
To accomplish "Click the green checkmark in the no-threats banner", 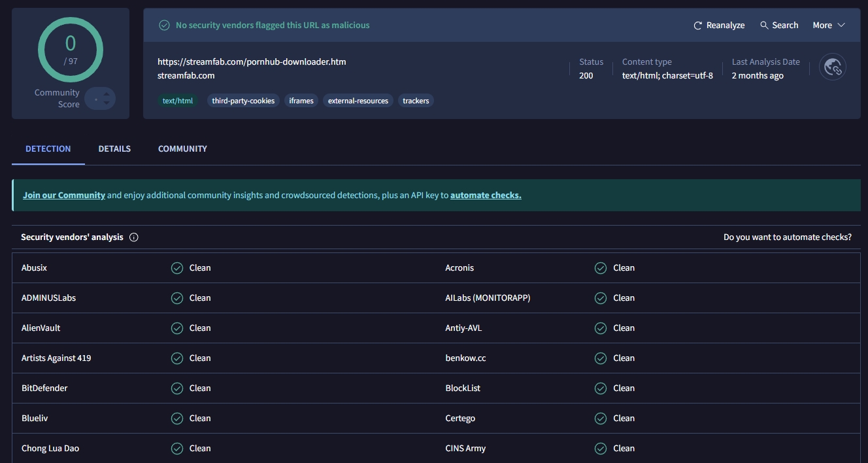I will pyautogui.click(x=165, y=26).
